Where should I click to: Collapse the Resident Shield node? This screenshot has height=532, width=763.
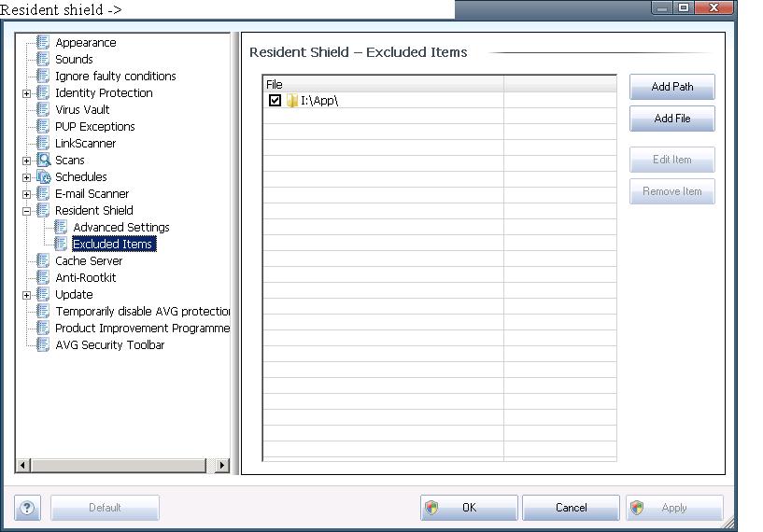27,211
